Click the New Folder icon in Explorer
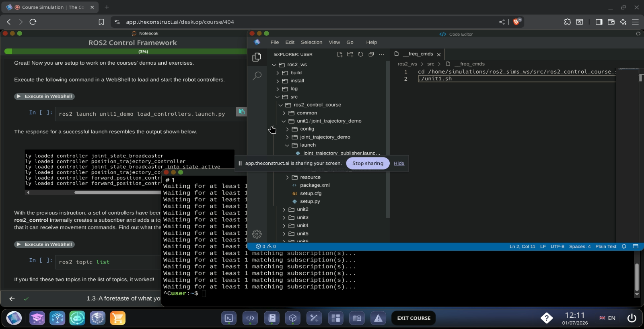 (x=350, y=54)
